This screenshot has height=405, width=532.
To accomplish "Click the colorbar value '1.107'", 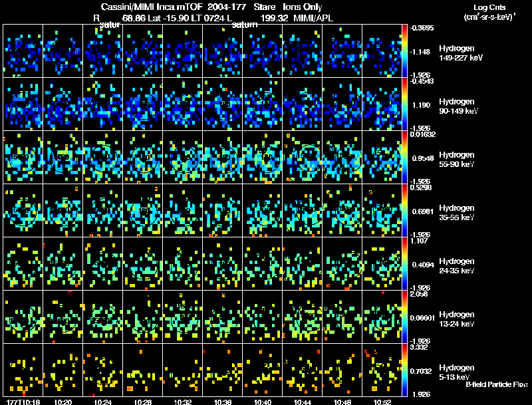I will point(419,241).
